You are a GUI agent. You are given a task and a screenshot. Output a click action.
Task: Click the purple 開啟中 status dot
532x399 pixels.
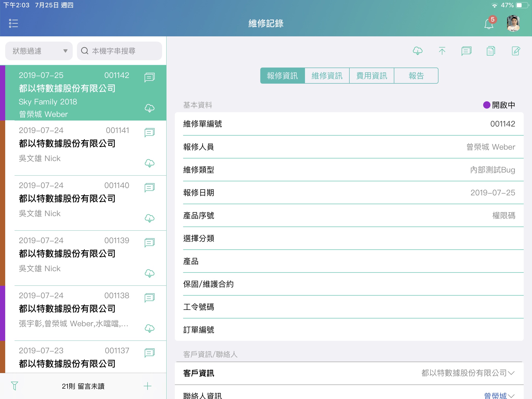tap(487, 105)
